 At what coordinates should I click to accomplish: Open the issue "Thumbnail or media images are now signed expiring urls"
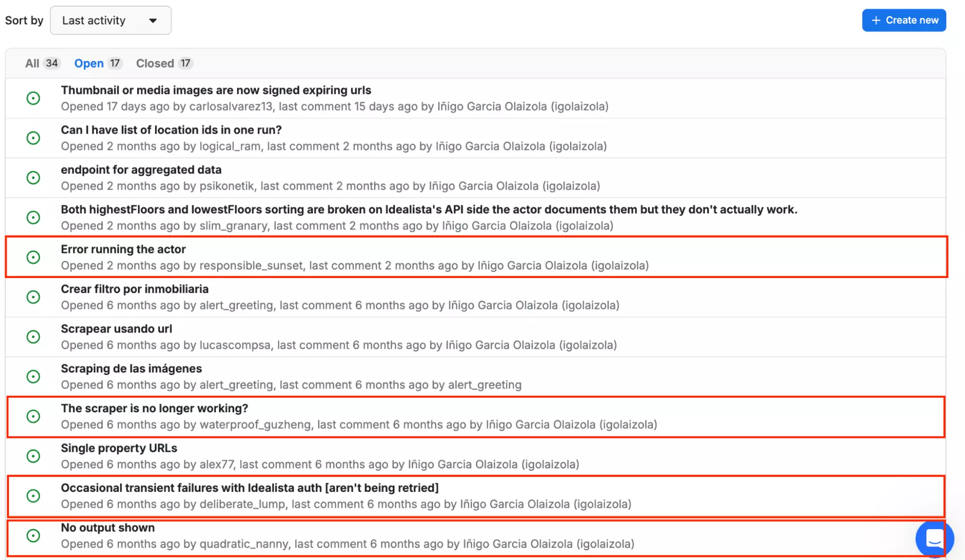[x=216, y=90]
